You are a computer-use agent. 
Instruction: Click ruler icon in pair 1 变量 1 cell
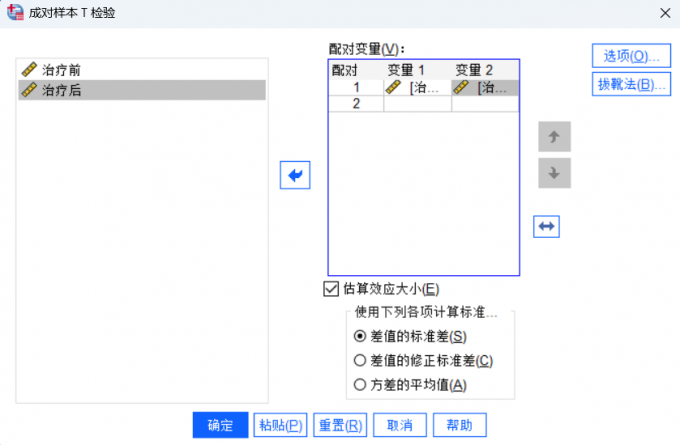(393, 87)
